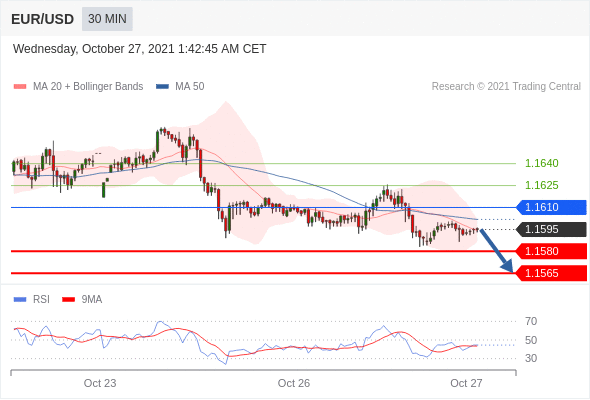This screenshot has height=400, width=590.
Task: Click the EUR/USD pair title
Action: (42, 19)
